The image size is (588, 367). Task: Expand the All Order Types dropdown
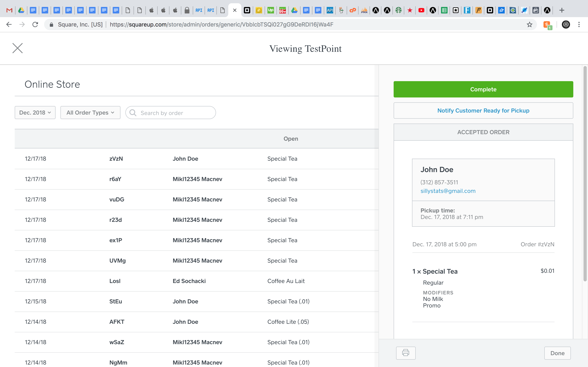[90, 113]
